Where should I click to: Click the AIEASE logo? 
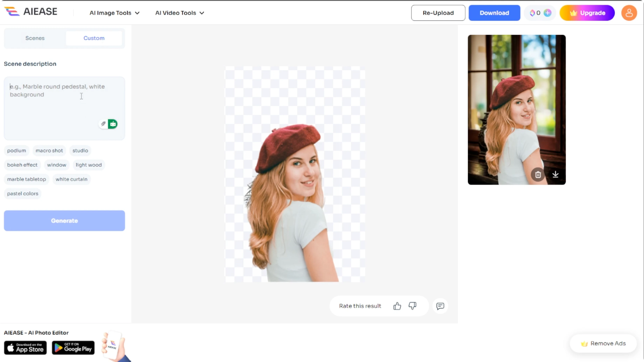[31, 12]
